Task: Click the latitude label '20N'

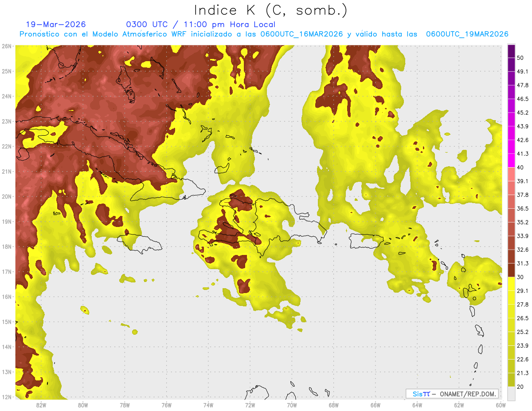Action: (7, 196)
